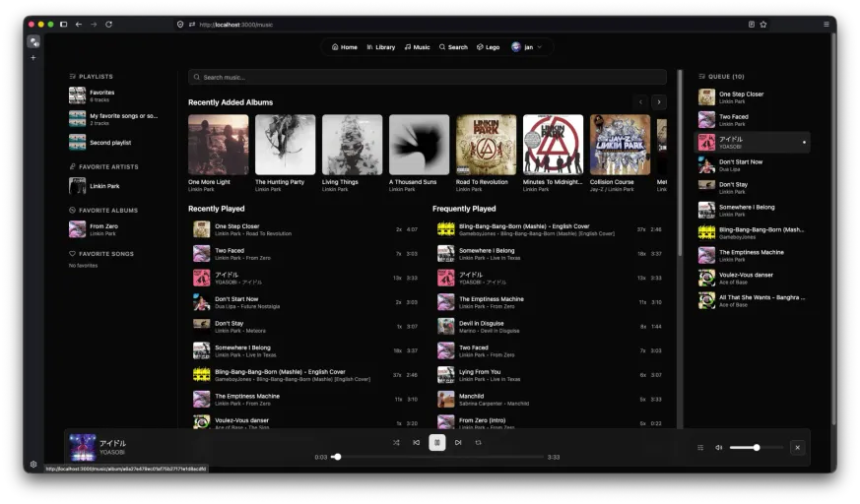Screen dimensions: 860x504
Task: Click the song progress bar handle
Action: click(337, 457)
